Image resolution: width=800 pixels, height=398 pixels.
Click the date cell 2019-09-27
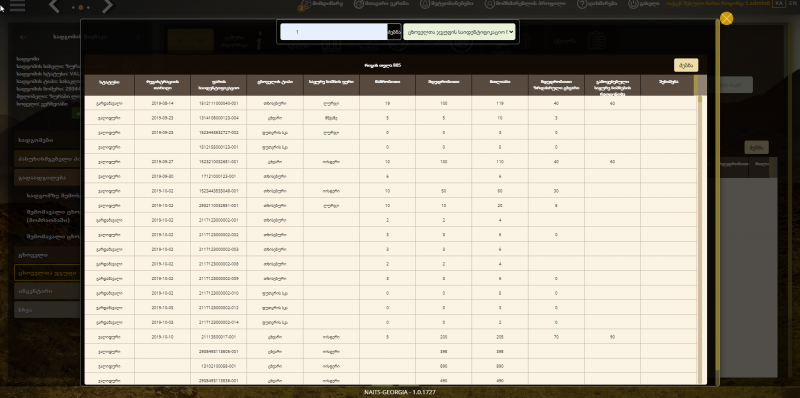(x=162, y=162)
